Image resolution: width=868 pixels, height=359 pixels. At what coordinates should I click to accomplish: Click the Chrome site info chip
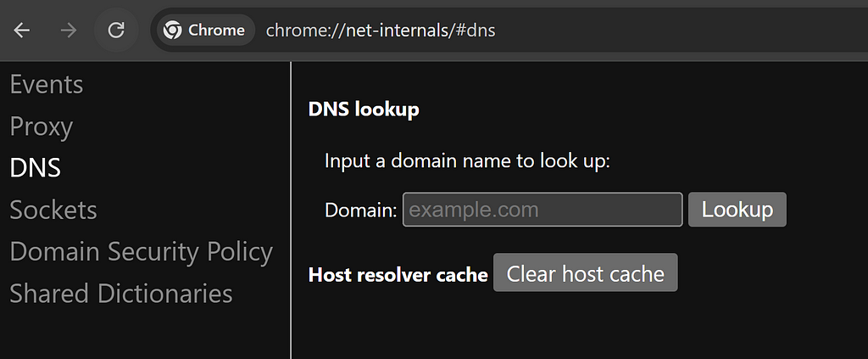(205, 30)
